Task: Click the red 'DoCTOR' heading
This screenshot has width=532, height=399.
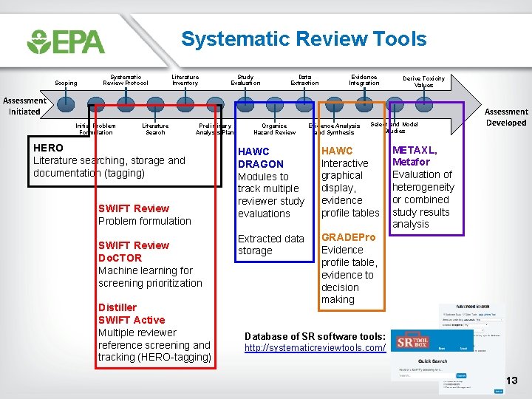Action: [x=120, y=258]
